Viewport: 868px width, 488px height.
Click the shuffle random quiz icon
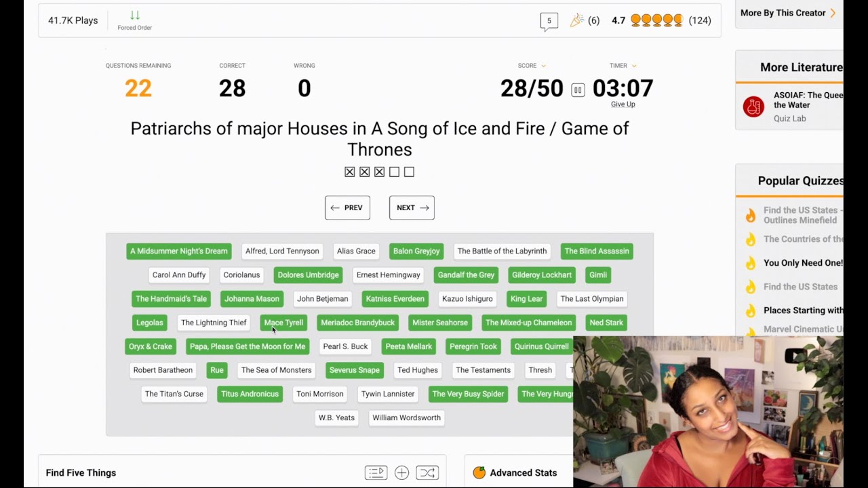427,472
